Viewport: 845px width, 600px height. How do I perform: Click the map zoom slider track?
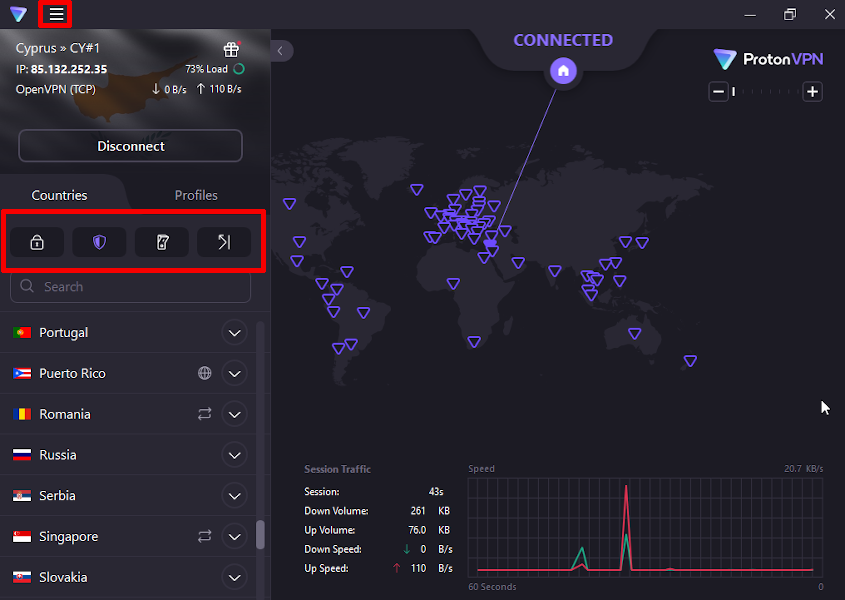click(x=765, y=92)
